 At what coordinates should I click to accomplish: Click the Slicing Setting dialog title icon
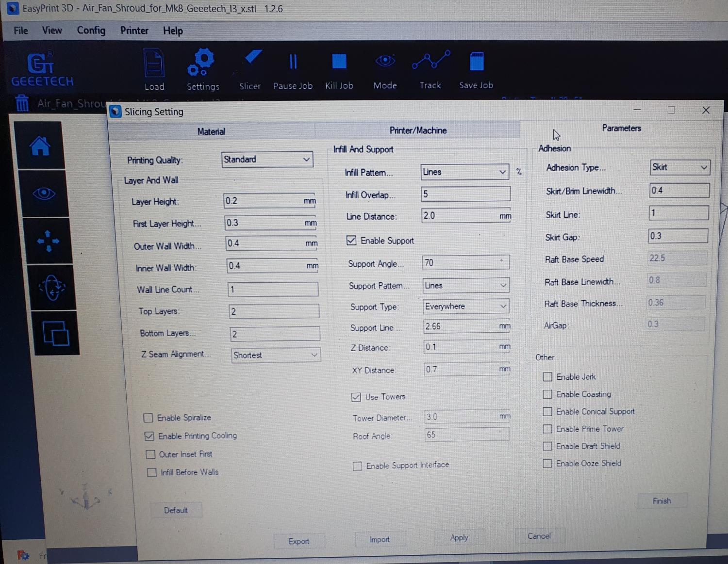115,112
